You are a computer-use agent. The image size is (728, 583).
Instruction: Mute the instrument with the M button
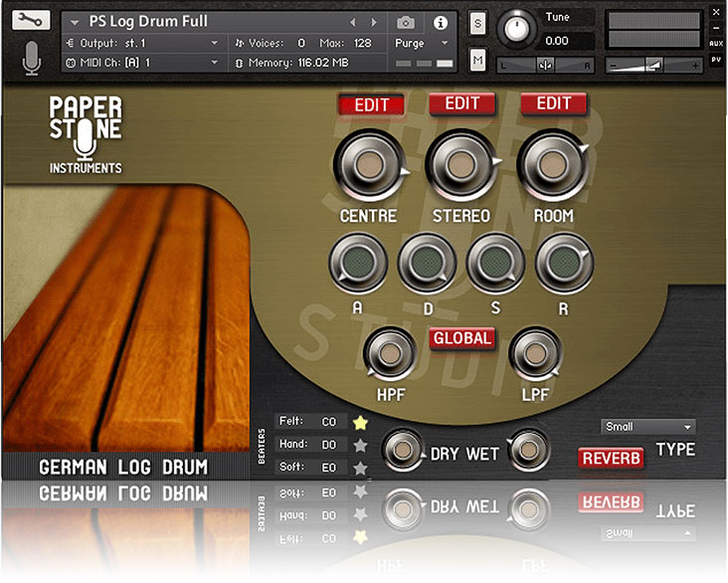coord(477,61)
